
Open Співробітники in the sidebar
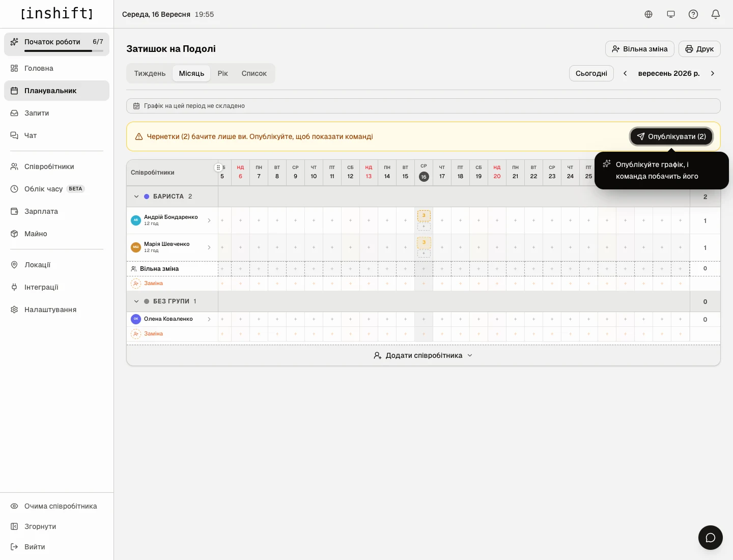(57, 166)
